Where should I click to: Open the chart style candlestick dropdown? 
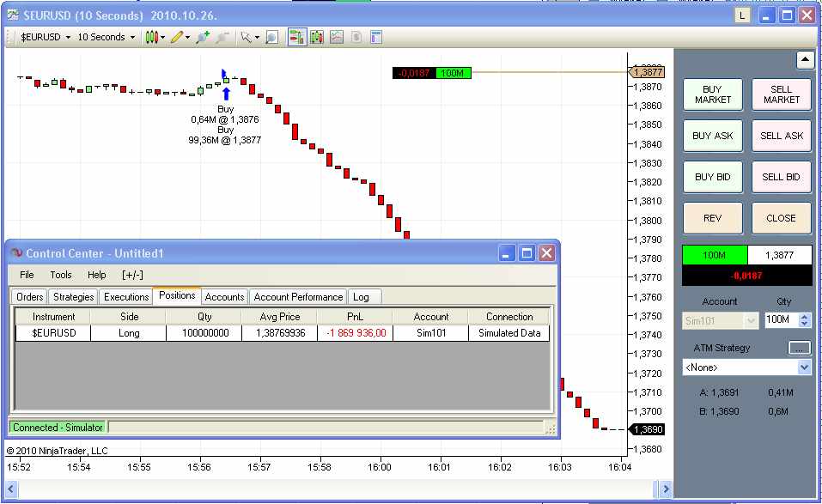coord(155,37)
